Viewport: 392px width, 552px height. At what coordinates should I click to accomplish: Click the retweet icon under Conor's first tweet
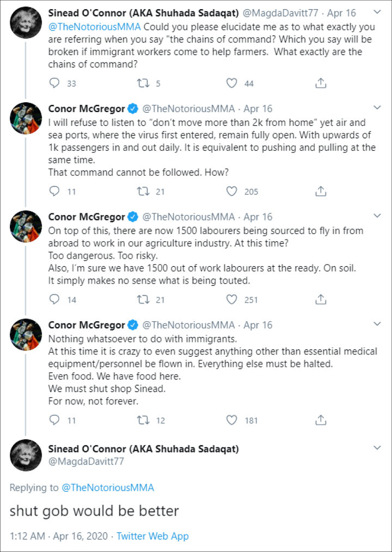click(143, 191)
